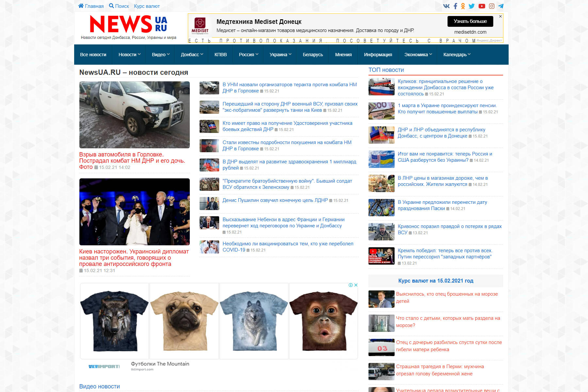Go to Главная via home icon

pos(91,6)
